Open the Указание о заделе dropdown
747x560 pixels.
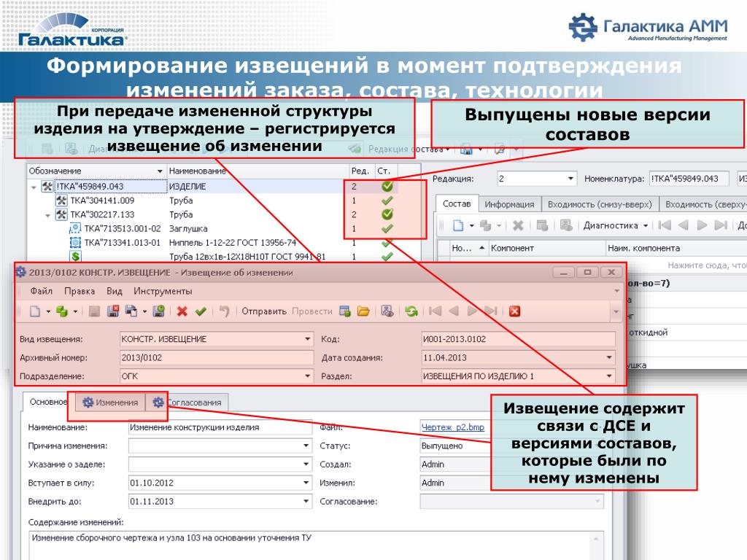[306, 464]
